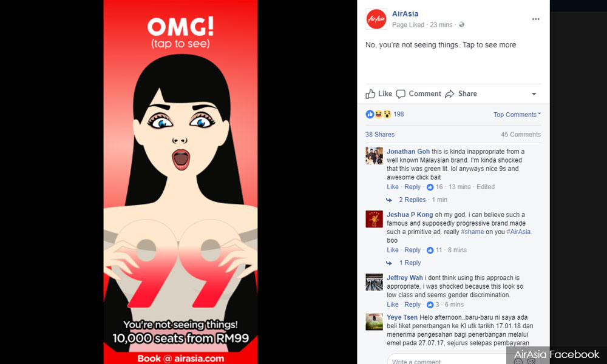This screenshot has height=364, width=607.
Task: Click the #shame hashtag
Action: point(472,232)
